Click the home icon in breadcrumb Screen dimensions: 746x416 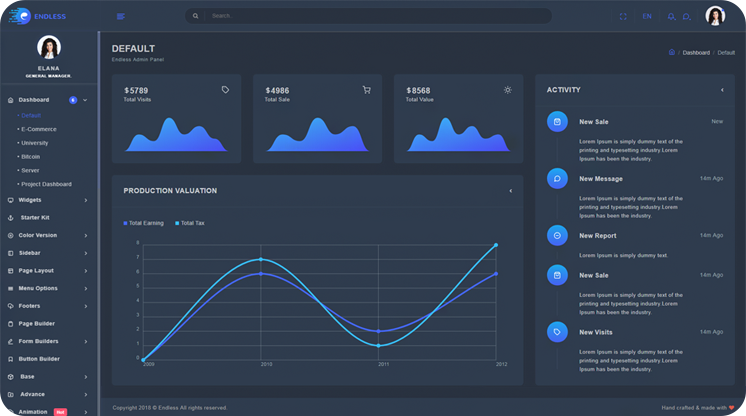pyautogui.click(x=671, y=52)
